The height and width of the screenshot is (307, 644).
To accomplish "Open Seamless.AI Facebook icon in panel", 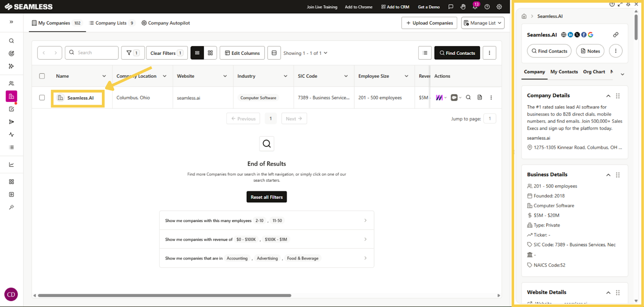I will (584, 35).
